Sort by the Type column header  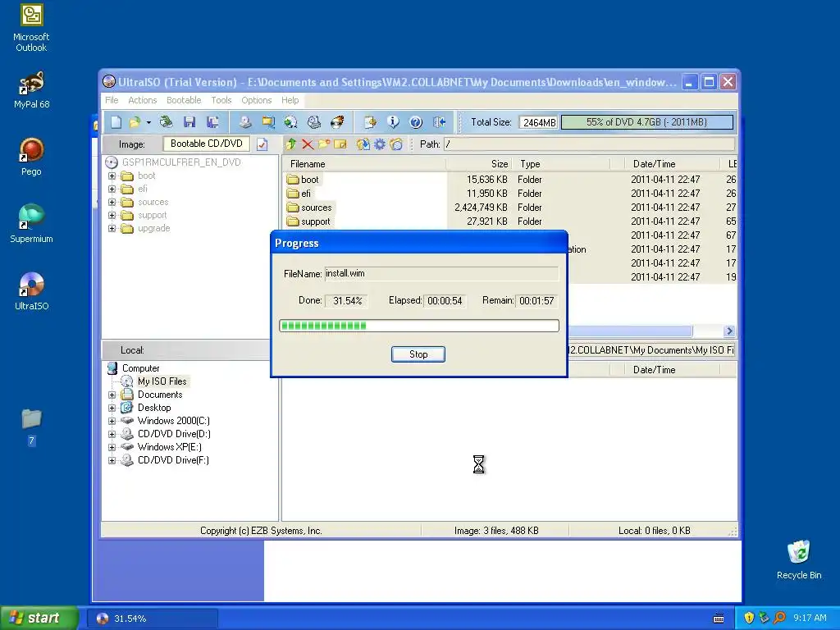click(x=561, y=164)
